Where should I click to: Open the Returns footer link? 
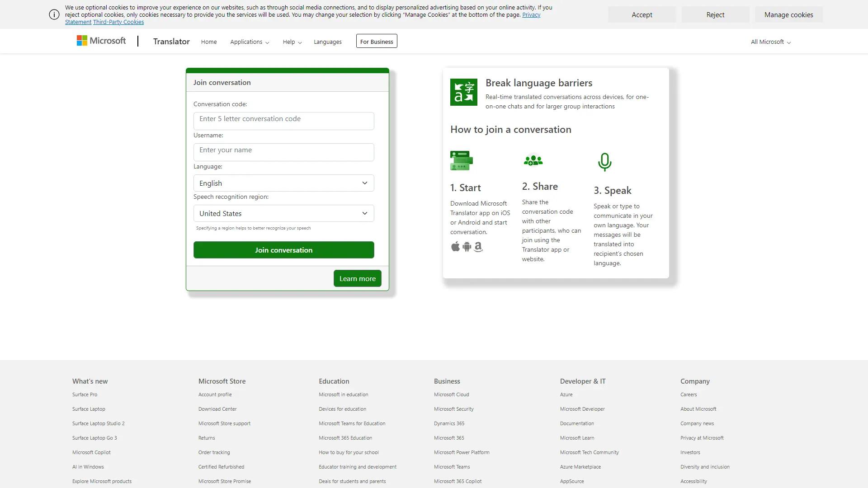(x=207, y=438)
